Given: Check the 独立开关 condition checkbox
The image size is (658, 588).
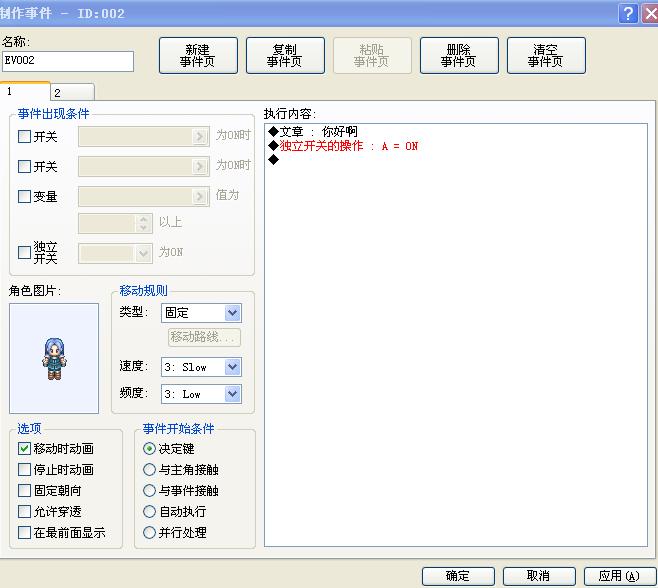Looking at the screenshot, I should coord(24,252).
